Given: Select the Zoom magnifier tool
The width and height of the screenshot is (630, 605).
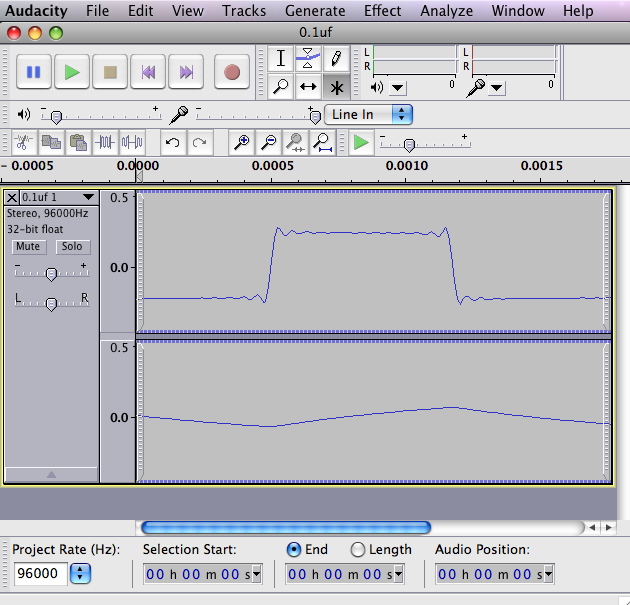Looking at the screenshot, I should [x=281, y=86].
